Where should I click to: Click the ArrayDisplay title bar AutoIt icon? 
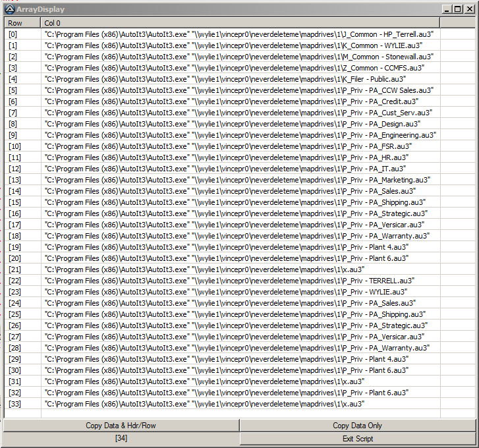(10, 9)
